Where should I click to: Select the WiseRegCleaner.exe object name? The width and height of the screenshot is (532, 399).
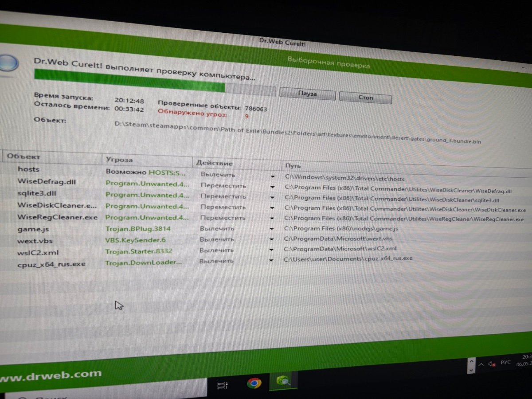click(x=57, y=217)
